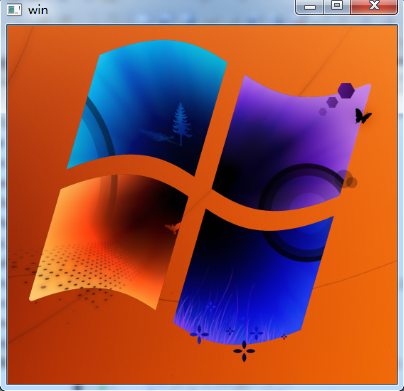The width and height of the screenshot is (404, 391).
Task: Click the win window application icon
Action: pyautogui.click(x=14, y=10)
